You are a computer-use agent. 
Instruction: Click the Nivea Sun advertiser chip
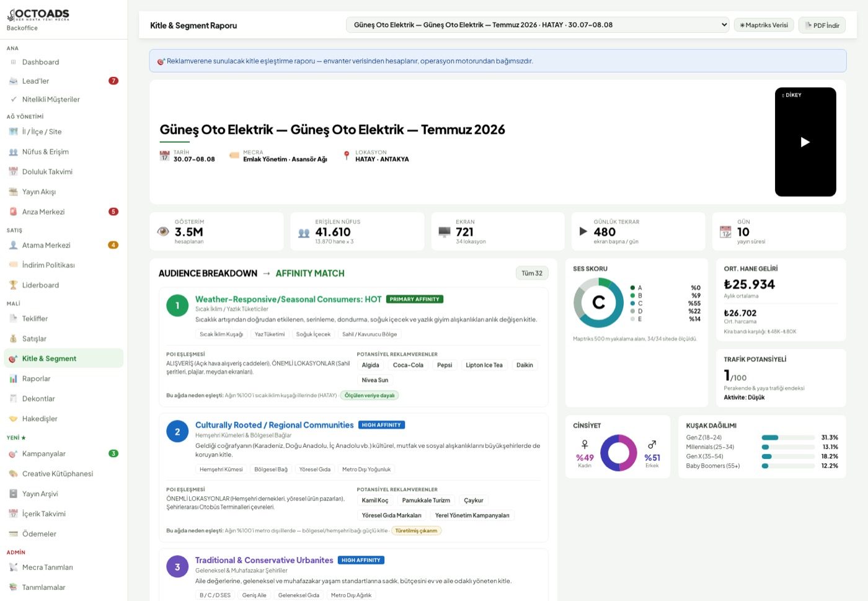tap(375, 380)
